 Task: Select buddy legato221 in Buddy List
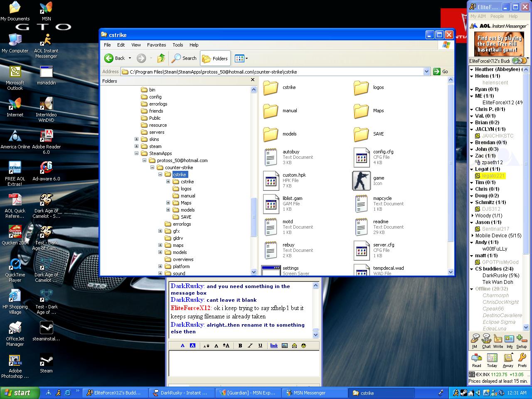tap(493, 176)
